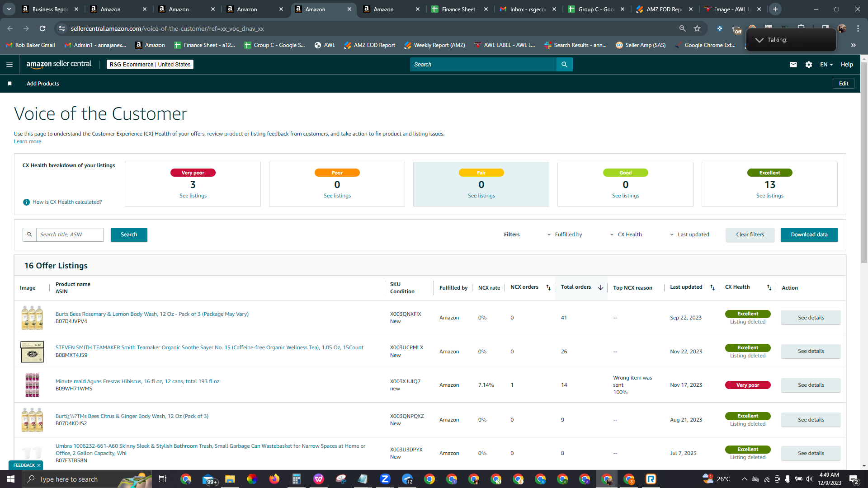Reload the page with browser refresh icon
Image resolution: width=868 pixels, height=488 pixels.
click(42, 28)
